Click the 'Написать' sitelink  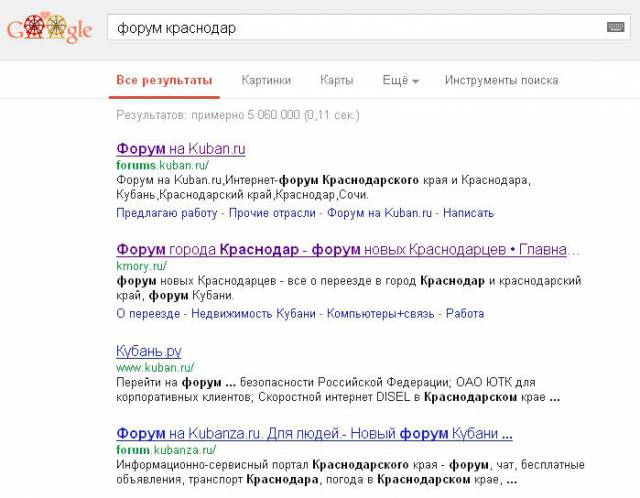pos(468,213)
